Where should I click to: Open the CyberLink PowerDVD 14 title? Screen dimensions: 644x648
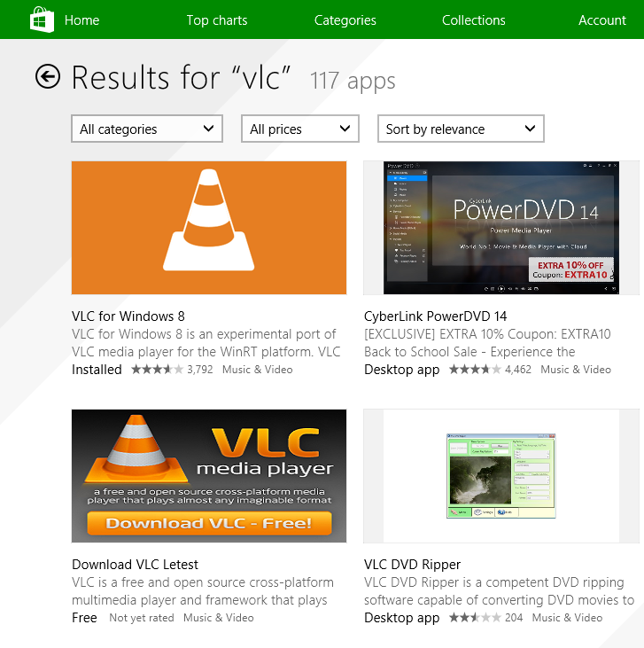pyautogui.click(x=436, y=316)
